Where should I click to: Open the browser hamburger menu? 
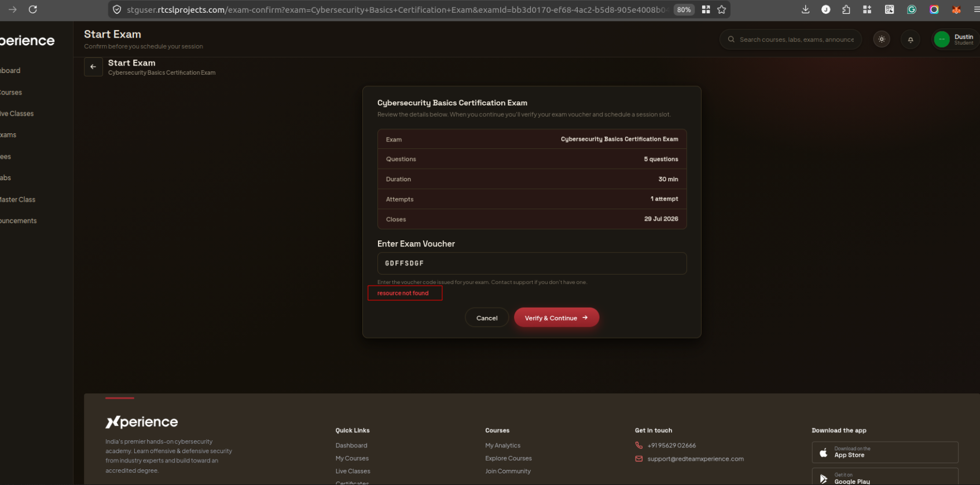point(976,9)
